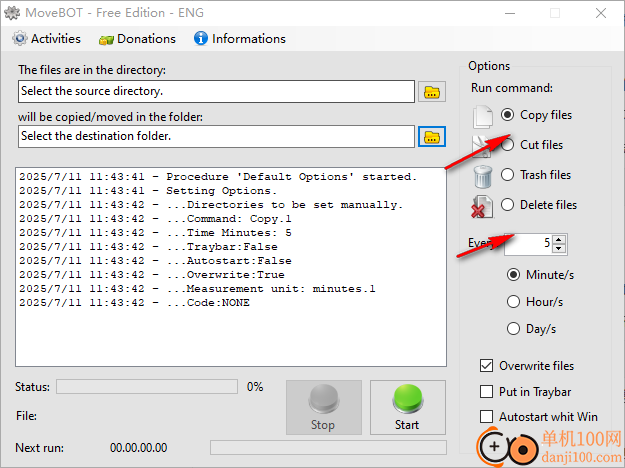Click log line '...Autostart:False'

155,260
